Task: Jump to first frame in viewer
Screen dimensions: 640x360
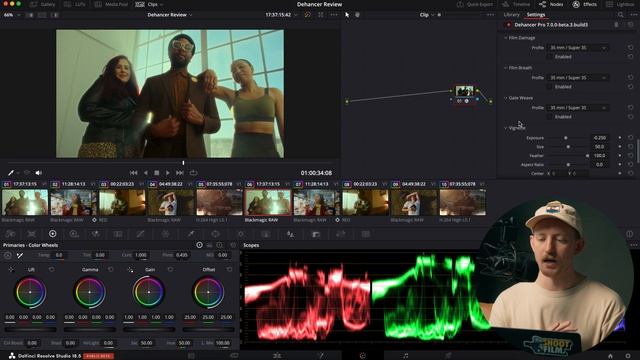Action: (x=133, y=173)
